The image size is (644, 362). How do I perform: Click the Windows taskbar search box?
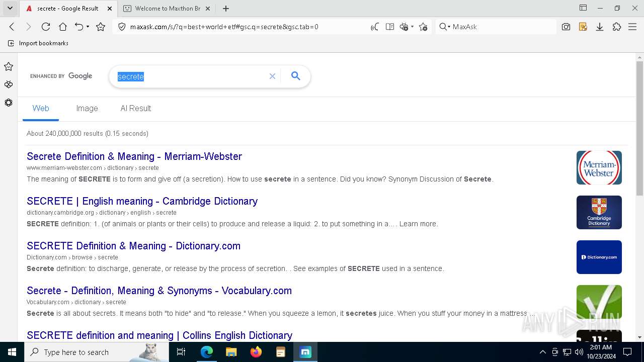click(x=97, y=352)
